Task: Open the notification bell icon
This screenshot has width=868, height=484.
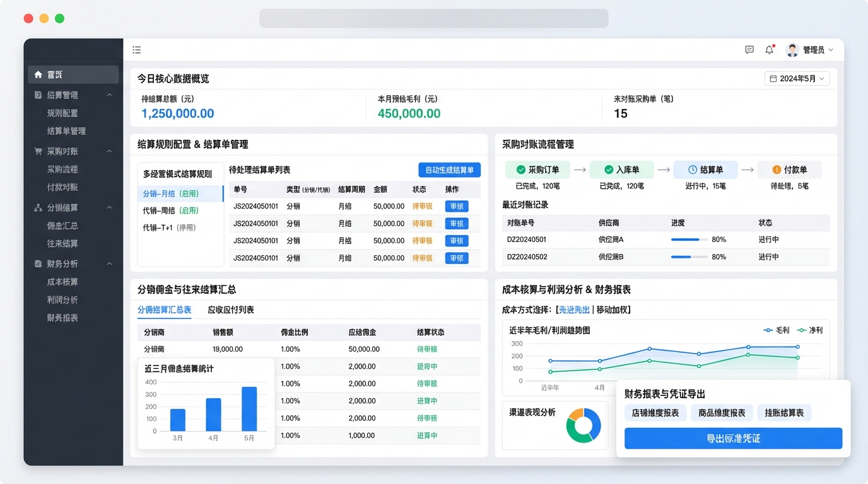Action: tap(769, 50)
